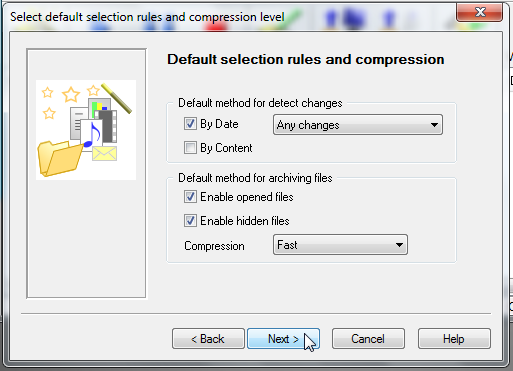This screenshot has width=513, height=371.
Task: Click the arrow on the Compression combo box
Action: click(x=399, y=245)
